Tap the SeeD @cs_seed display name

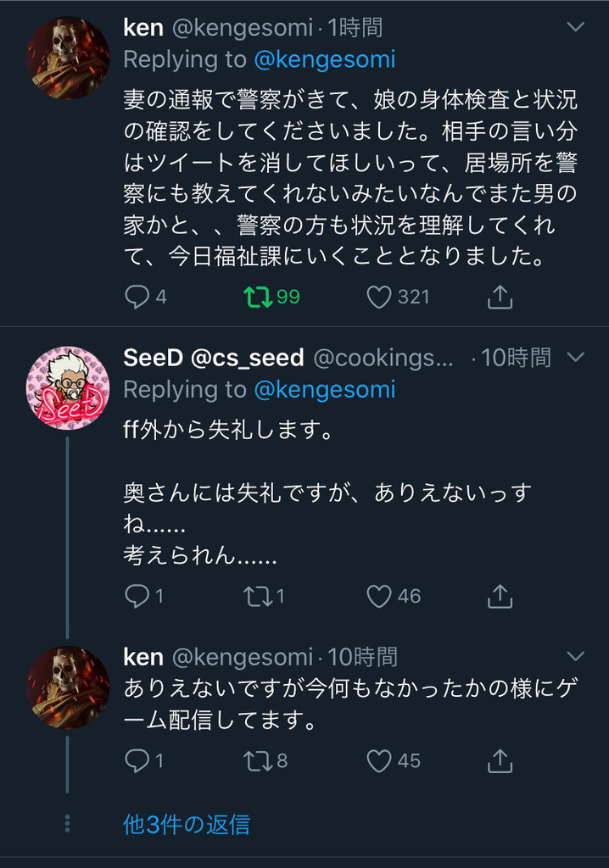[x=214, y=358]
